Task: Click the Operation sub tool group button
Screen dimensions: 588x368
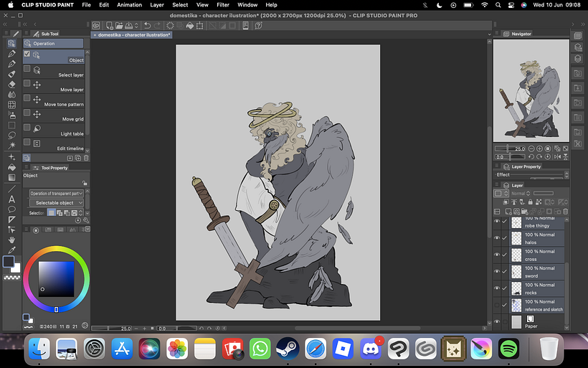Action: coord(53,44)
